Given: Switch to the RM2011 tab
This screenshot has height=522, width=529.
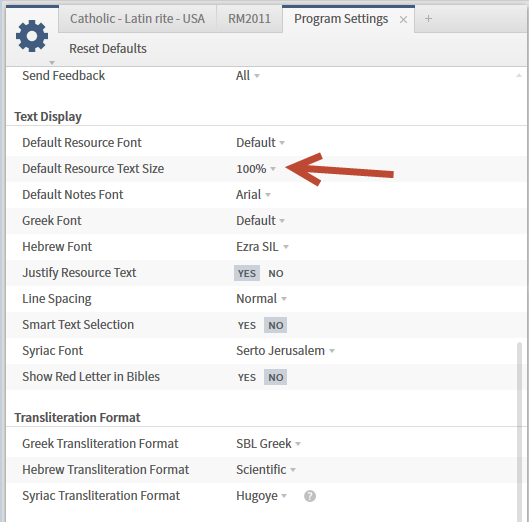Looking at the screenshot, I should click(249, 19).
